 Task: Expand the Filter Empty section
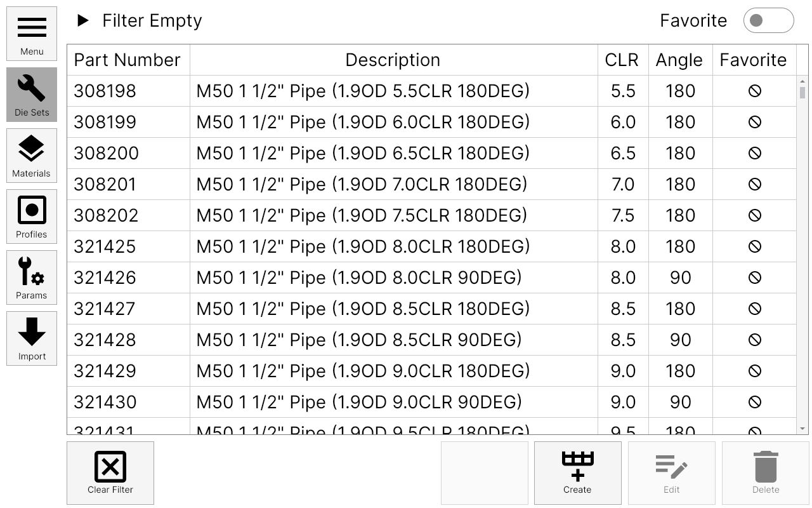82,20
